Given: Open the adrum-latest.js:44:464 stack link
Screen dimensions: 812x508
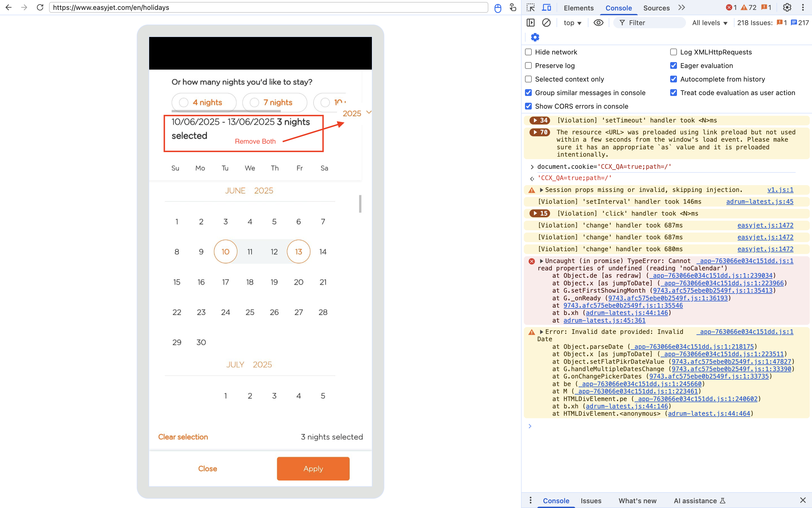Looking at the screenshot, I should click(x=709, y=413).
